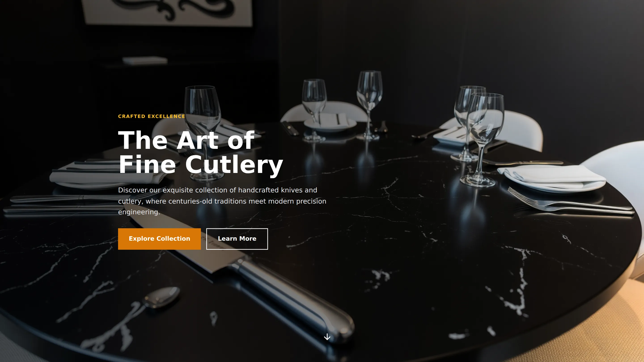Viewport: 644px width, 362px height.
Task: Click the scroll-down arrow icon
Action: [327, 337]
